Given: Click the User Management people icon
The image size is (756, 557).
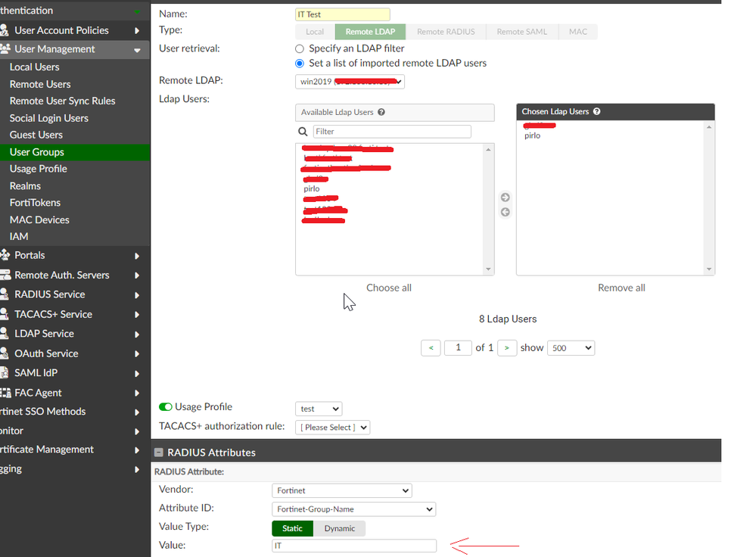Looking at the screenshot, I should click(x=5, y=48).
